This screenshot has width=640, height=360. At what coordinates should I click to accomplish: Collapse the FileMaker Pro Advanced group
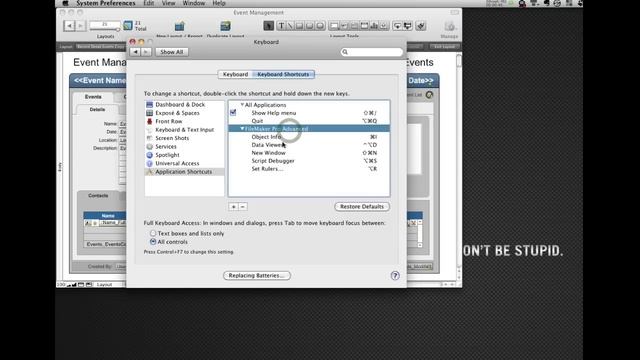click(x=242, y=129)
